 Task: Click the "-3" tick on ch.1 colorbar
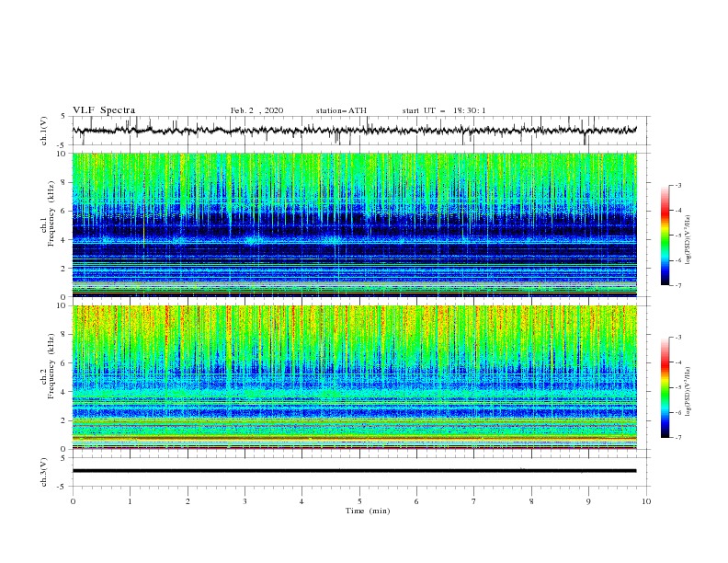point(678,185)
